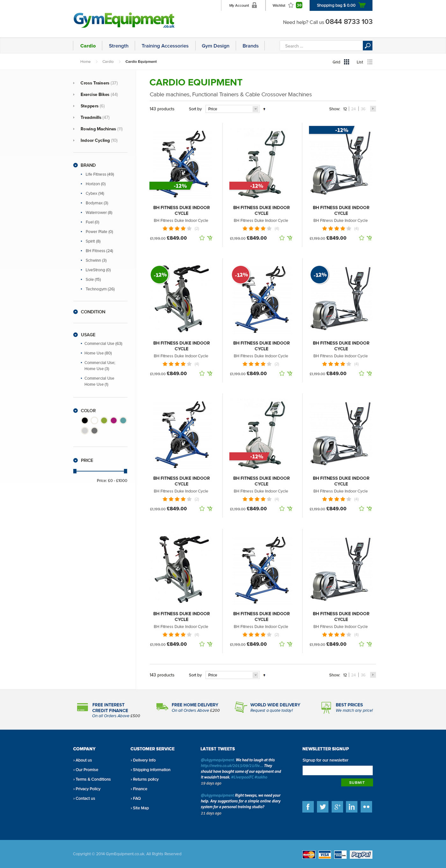
Task: Open the Facebook social icon
Action: coord(308,807)
